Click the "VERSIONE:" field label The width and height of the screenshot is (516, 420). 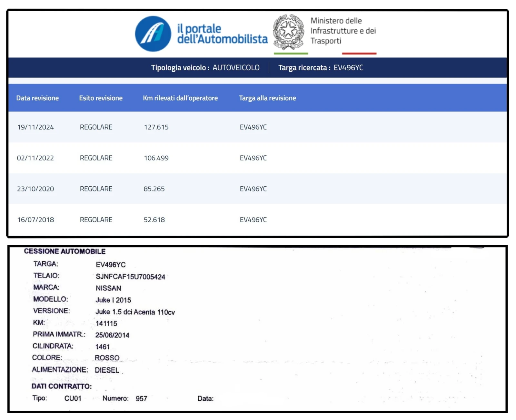[x=52, y=311]
